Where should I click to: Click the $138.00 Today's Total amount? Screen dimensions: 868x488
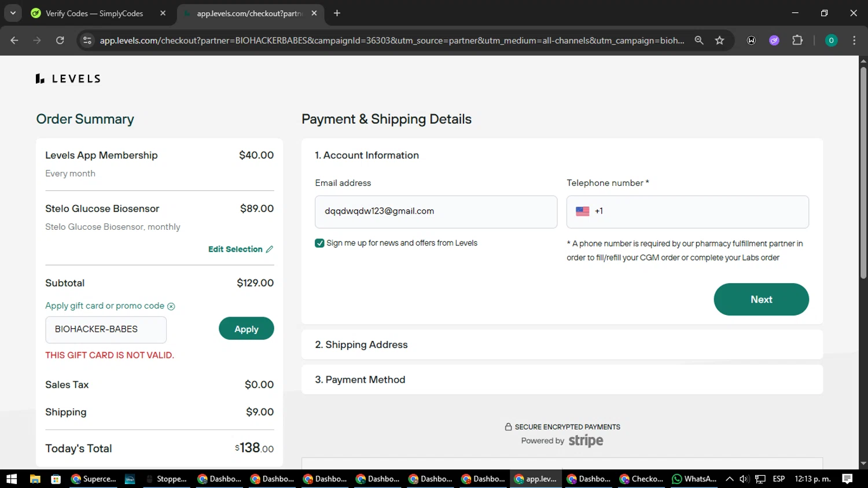254,448
